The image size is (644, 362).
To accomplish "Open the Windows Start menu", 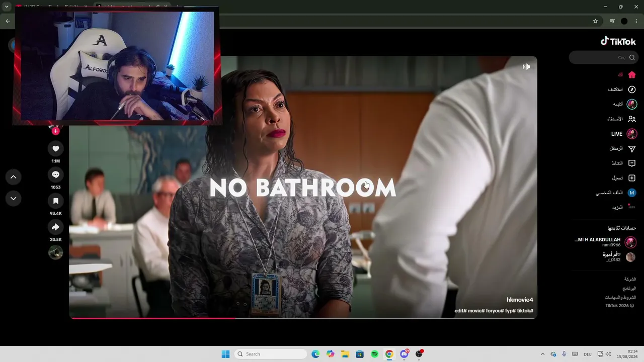I will pyautogui.click(x=225, y=354).
